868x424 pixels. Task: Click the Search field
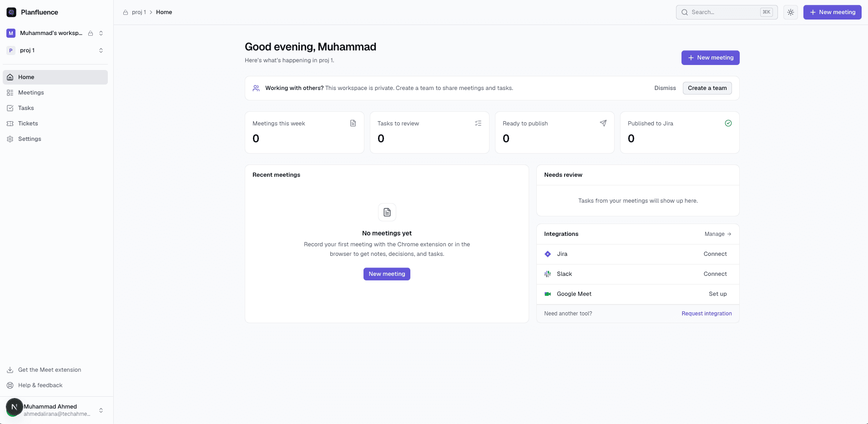tap(727, 12)
